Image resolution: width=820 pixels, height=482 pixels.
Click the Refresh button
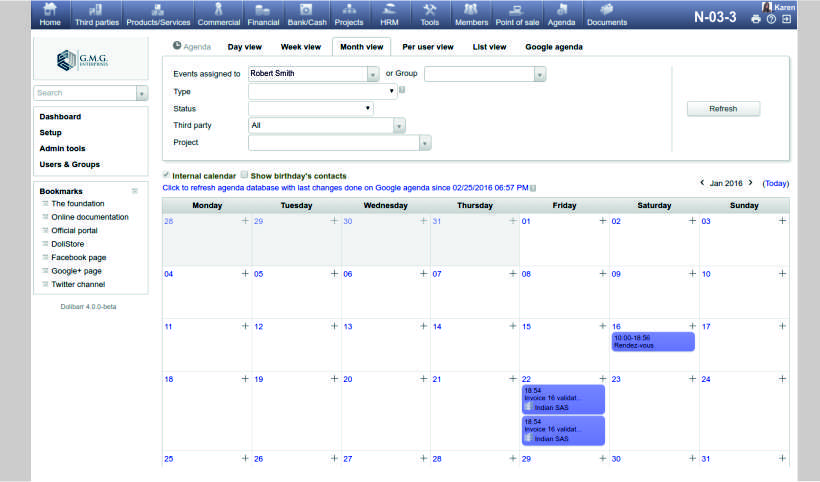722,109
